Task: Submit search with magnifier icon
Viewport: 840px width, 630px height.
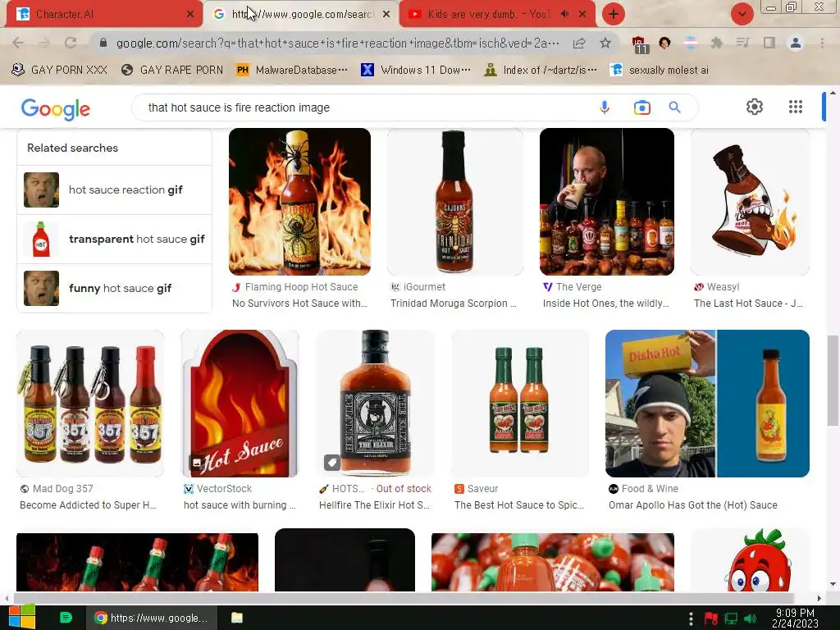Action: (x=674, y=107)
